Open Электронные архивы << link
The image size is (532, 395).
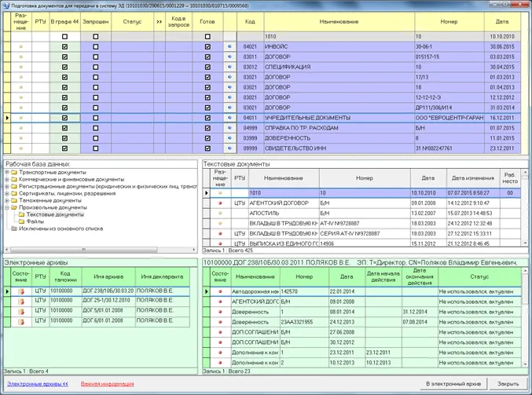click(38, 384)
